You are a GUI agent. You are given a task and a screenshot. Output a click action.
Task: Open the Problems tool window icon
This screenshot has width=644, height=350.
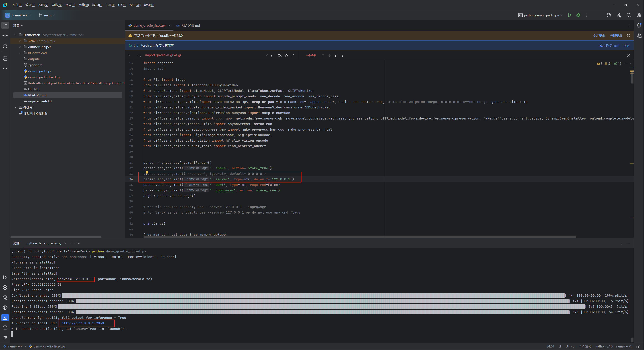pos(5,328)
